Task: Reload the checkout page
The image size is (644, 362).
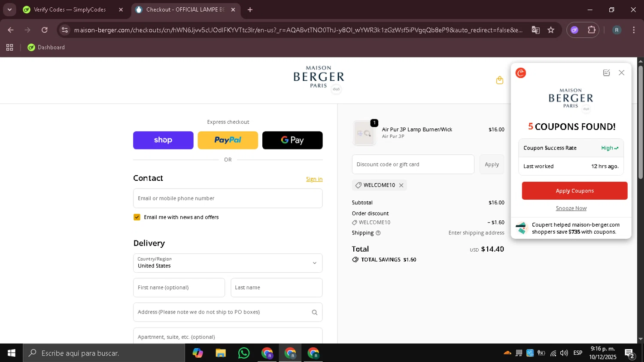Action: point(45,30)
